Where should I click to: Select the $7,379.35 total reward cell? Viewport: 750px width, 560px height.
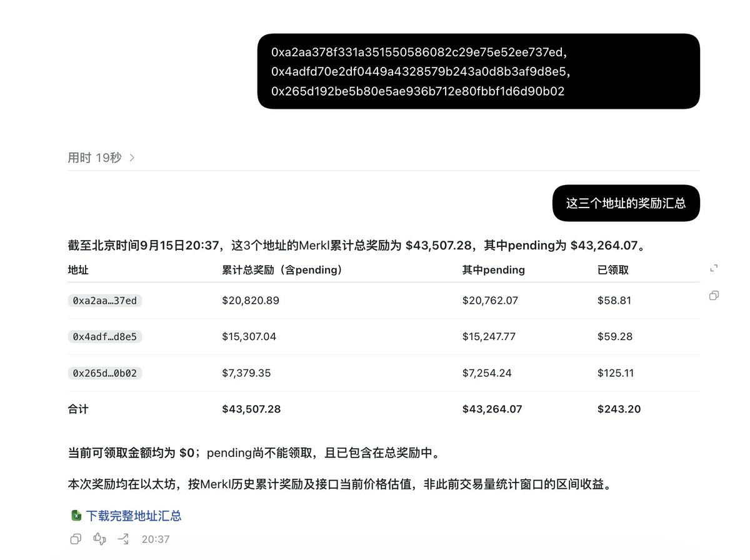click(247, 373)
